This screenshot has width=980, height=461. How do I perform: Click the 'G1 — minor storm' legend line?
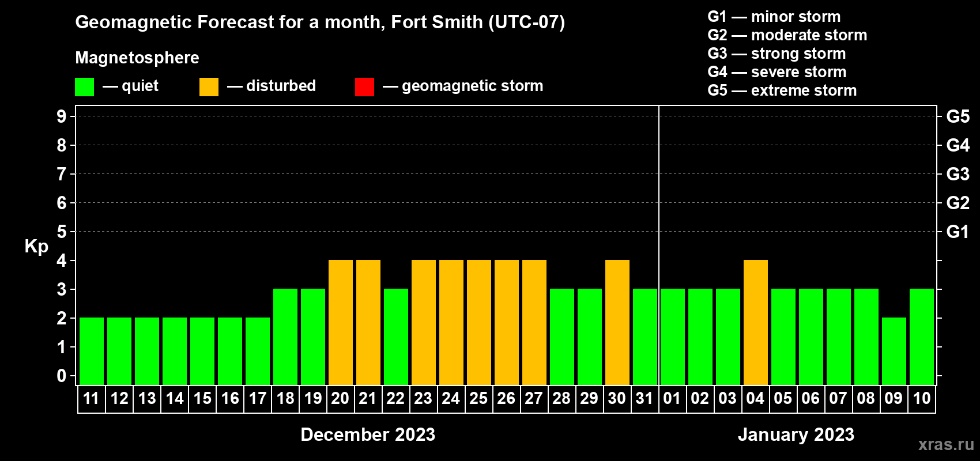tap(774, 17)
